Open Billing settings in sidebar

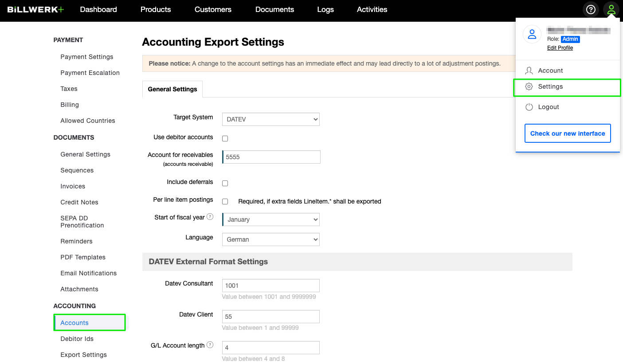(x=70, y=105)
